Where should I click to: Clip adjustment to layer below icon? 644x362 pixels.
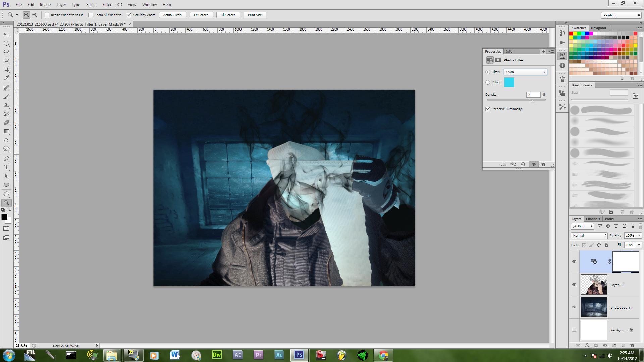pyautogui.click(x=503, y=164)
